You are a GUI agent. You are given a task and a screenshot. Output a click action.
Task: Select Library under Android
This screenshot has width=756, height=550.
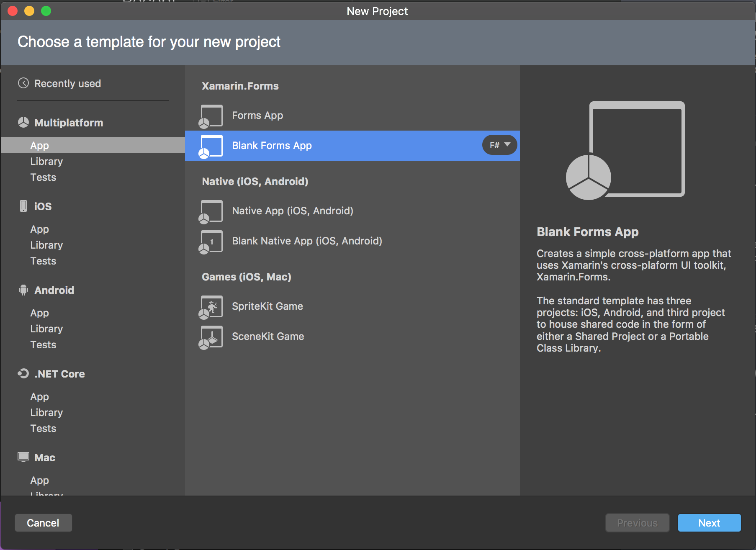[x=46, y=329]
